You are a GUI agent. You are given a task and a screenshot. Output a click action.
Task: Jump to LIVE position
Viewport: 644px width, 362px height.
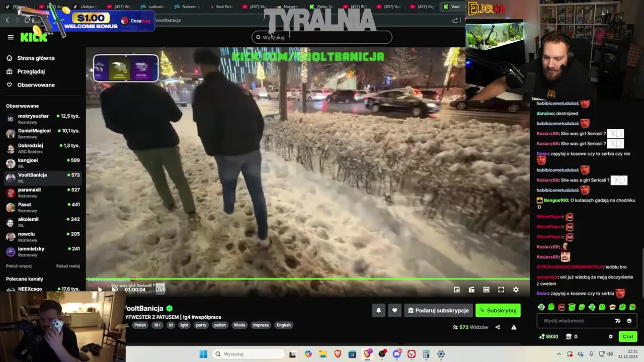[x=160, y=290]
